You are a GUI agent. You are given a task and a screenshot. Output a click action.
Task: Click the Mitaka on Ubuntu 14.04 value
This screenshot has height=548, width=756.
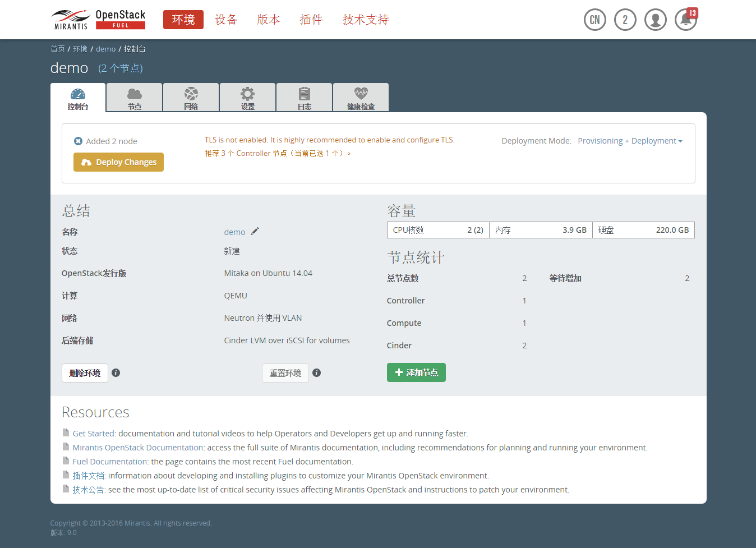268,273
